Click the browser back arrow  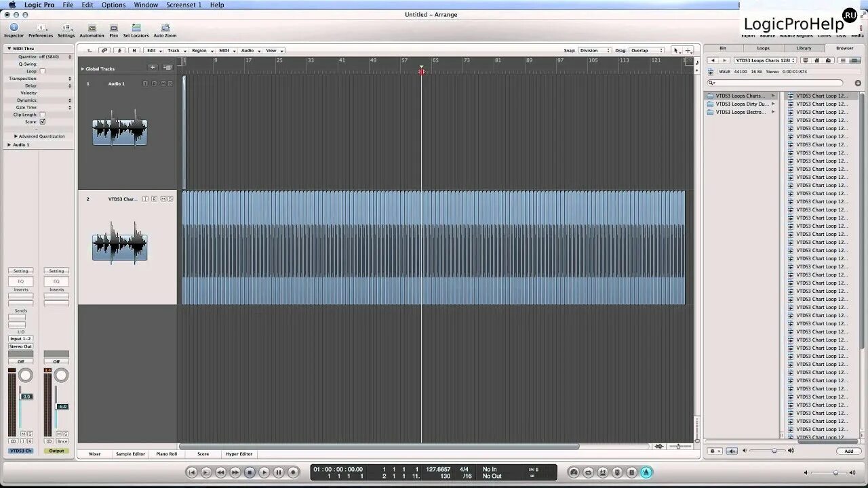click(x=712, y=60)
